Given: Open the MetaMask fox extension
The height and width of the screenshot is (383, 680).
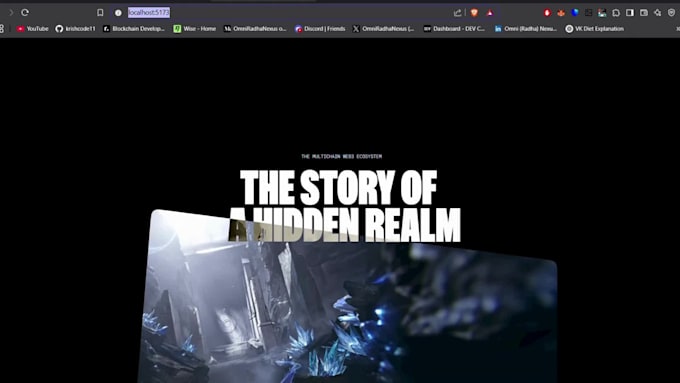Looking at the screenshot, I should 561,13.
